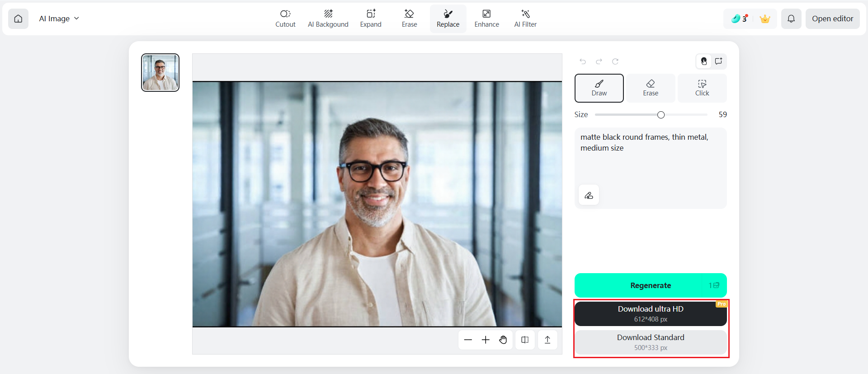This screenshot has height=374, width=868.
Task: Click the Open editor button
Action: click(833, 19)
